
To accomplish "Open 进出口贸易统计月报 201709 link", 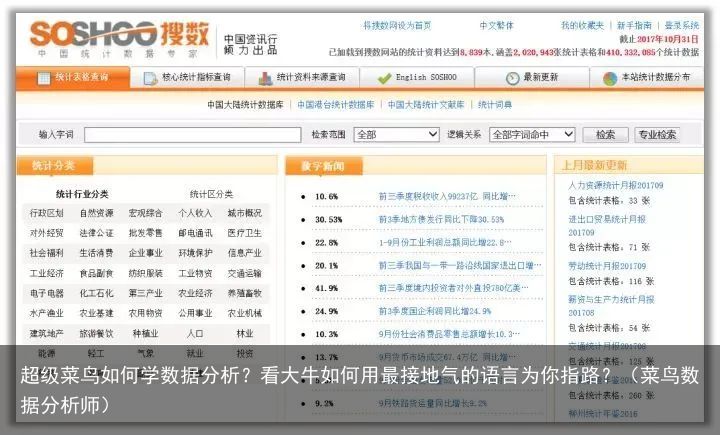I will [x=607, y=226].
